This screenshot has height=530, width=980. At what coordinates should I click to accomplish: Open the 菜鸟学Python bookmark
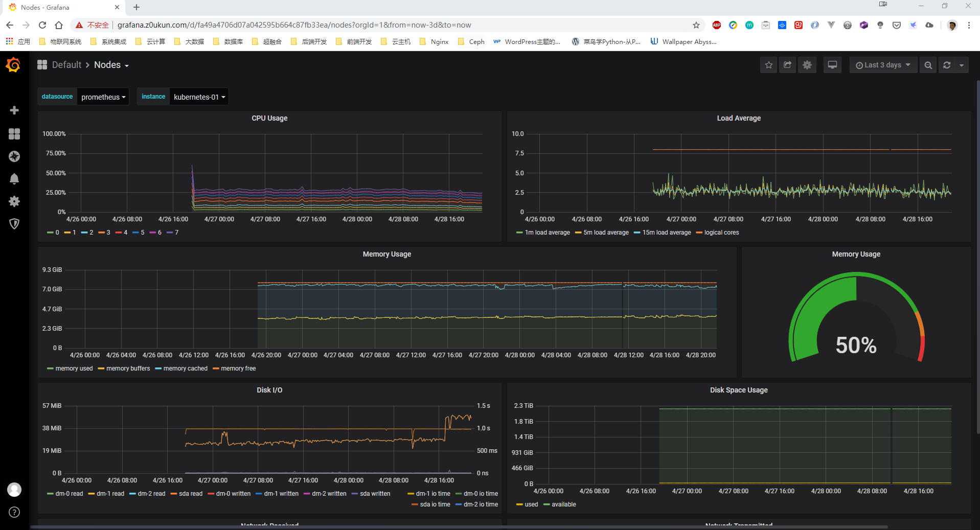(x=606, y=42)
